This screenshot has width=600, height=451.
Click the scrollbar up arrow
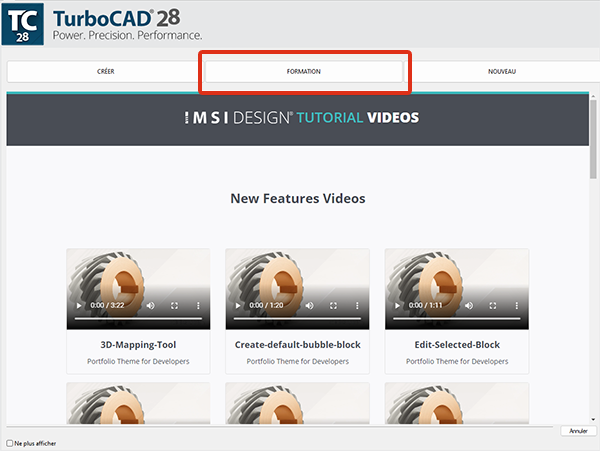click(593, 96)
